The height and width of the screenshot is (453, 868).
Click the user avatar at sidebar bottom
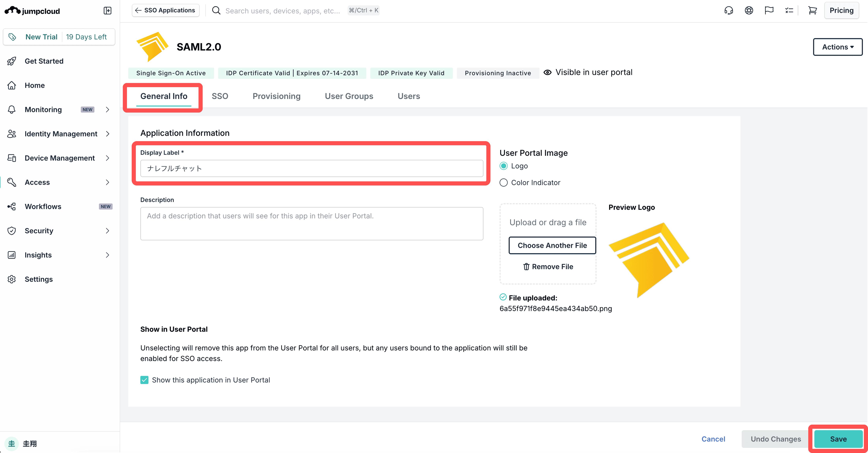pyautogui.click(x=12, y=444)
